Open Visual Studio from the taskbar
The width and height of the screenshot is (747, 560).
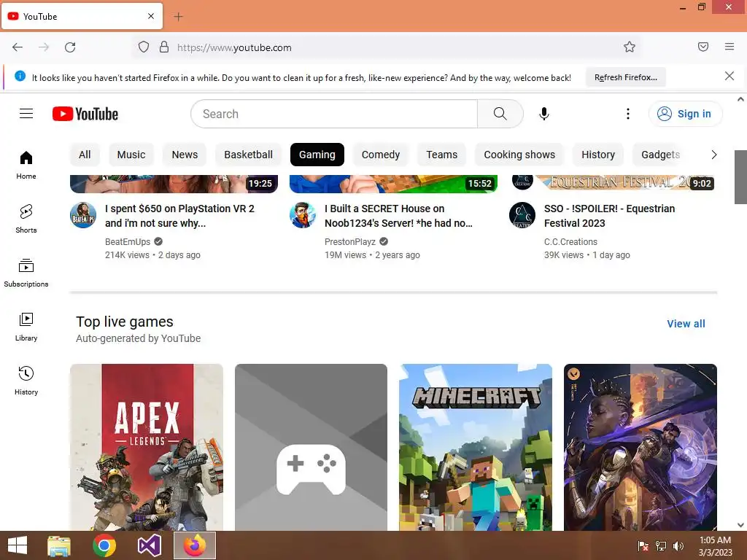pyautogui.click(x=150, y=545)
